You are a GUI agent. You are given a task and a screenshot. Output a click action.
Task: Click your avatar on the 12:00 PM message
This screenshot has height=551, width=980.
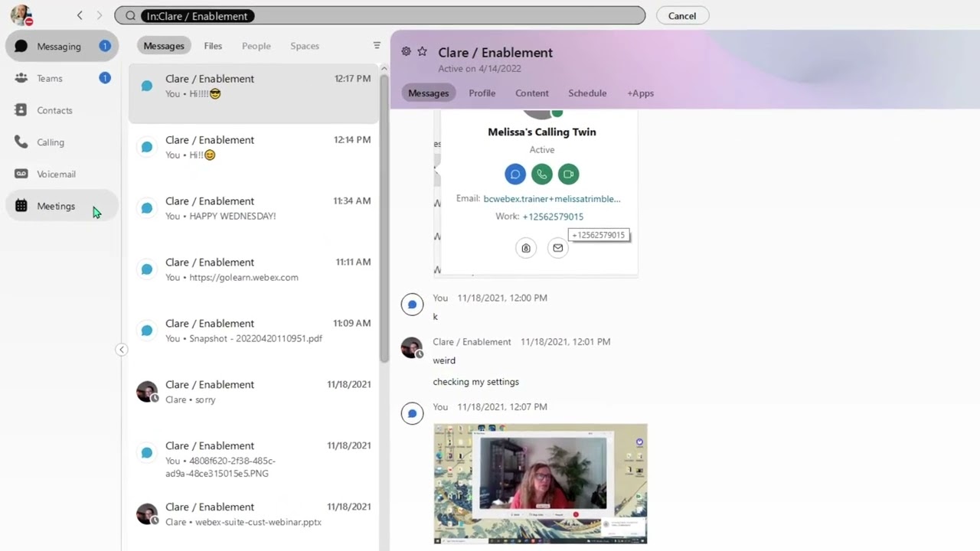coord(412,305)
